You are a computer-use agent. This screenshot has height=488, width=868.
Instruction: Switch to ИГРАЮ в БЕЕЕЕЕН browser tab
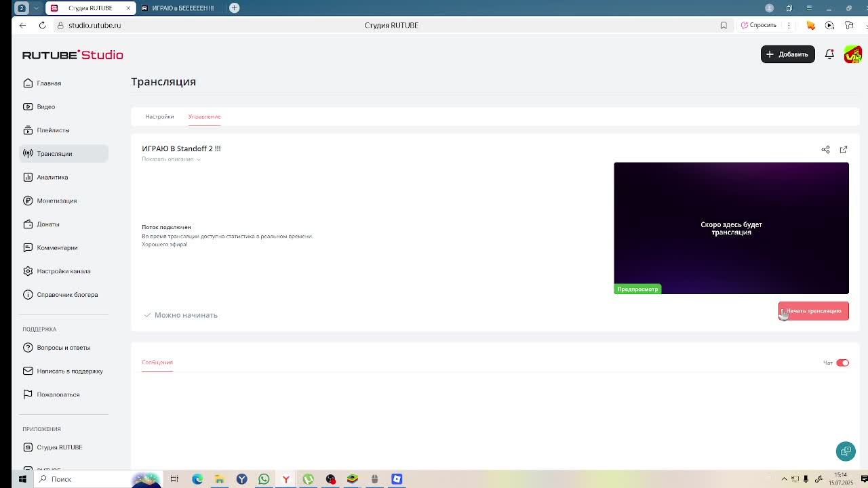[178, 8]
